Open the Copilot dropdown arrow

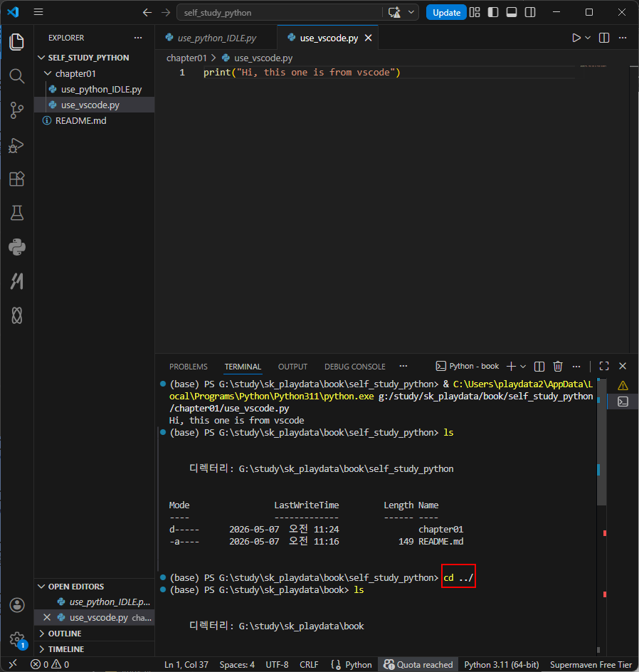click(411, 12)
